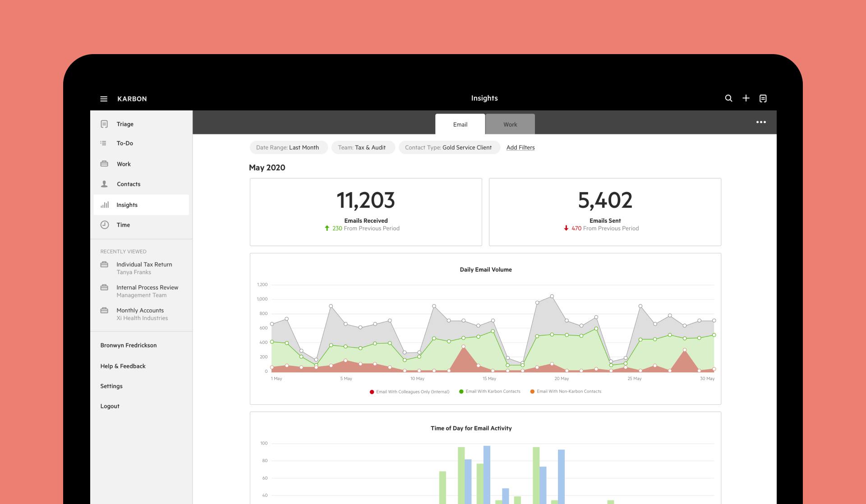The width and height of the screenshot is (866, 504).
Task: Open the notes panel icon at top right
Action: pos(763,98)
